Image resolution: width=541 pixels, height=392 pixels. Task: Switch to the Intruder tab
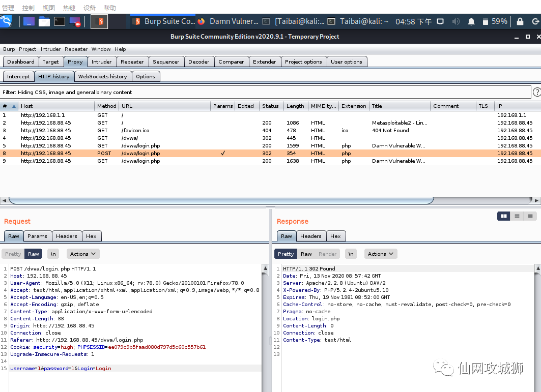[101, 62]
